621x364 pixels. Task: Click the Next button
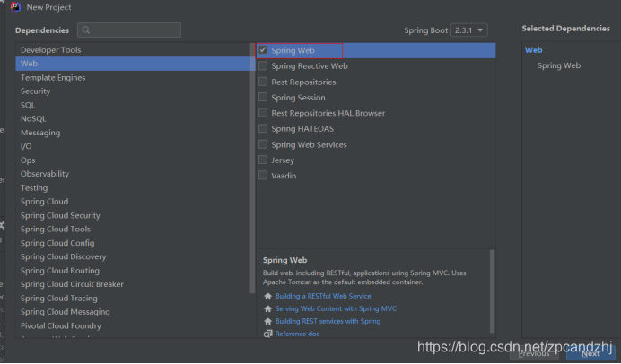pyautogui.click(x=590, y=353)
